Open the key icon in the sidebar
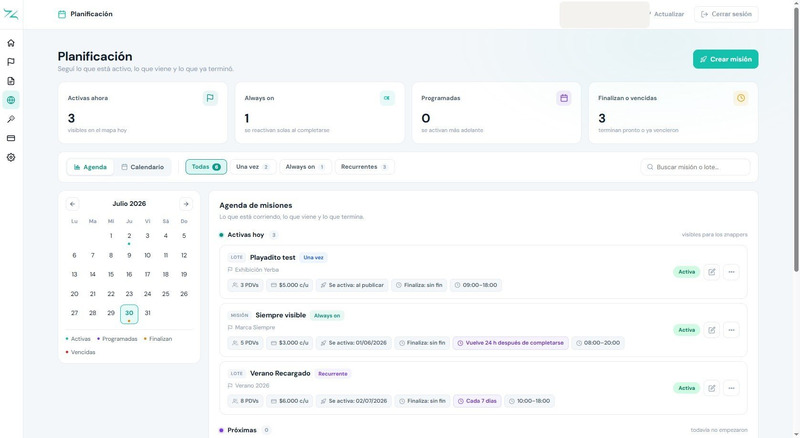800x438 pixels. point(11,119)
